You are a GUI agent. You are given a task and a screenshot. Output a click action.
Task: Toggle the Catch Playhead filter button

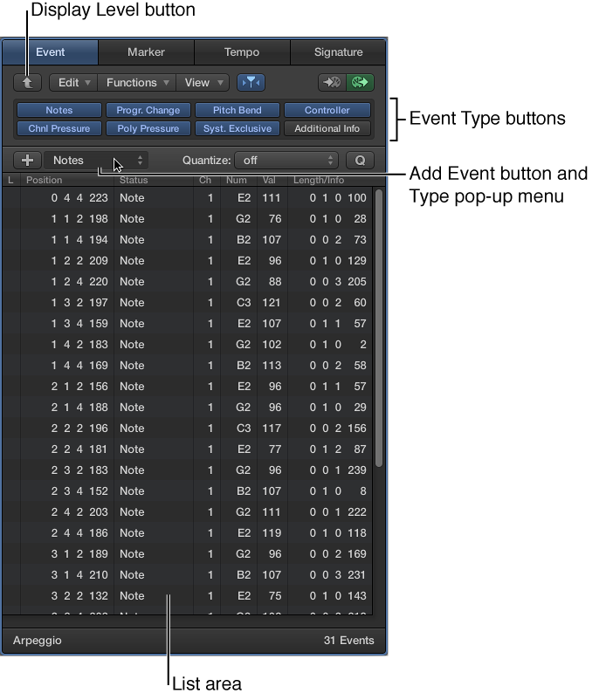pos(251,83)
